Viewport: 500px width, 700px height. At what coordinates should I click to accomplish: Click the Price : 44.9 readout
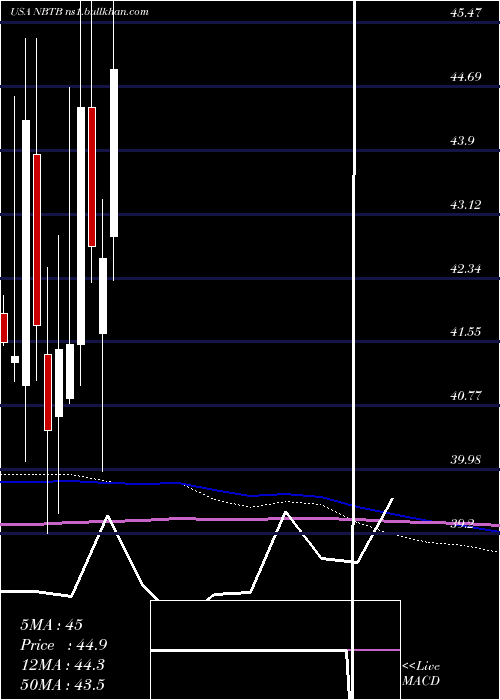click(x=63, y=645)
